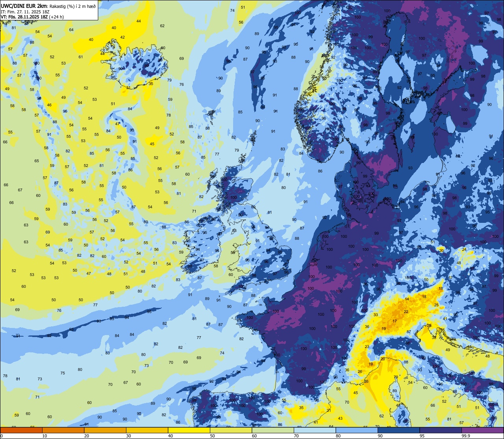Click the navy 95–99.9 legend swatch
This screenshot has width=504, height=439.
click(x=441, y=430)
